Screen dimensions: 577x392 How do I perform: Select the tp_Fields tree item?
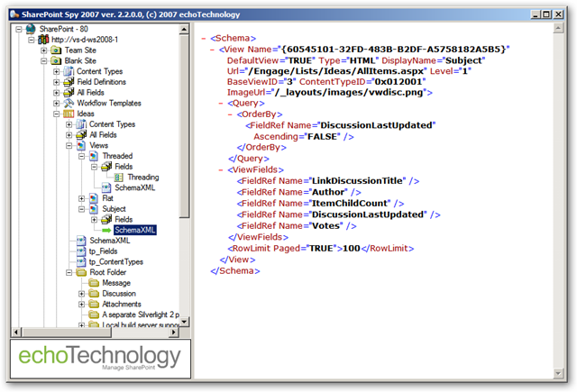coord(103,251)
